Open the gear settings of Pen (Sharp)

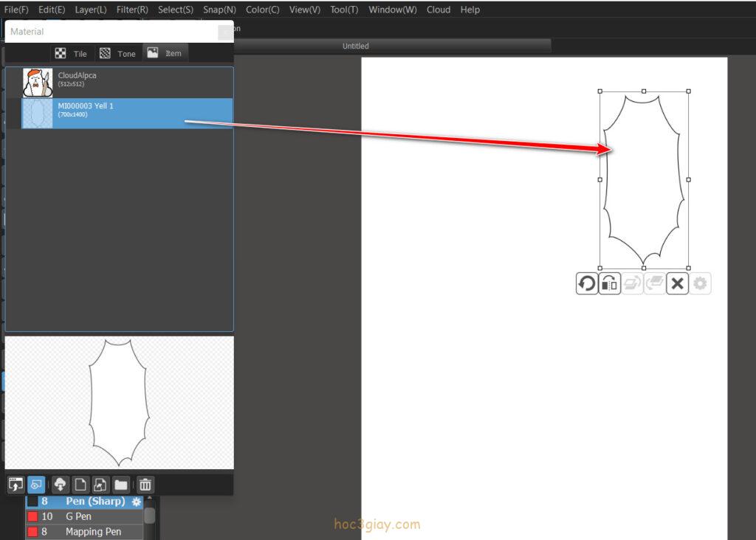pyautogui.click(x=136, y=502)
